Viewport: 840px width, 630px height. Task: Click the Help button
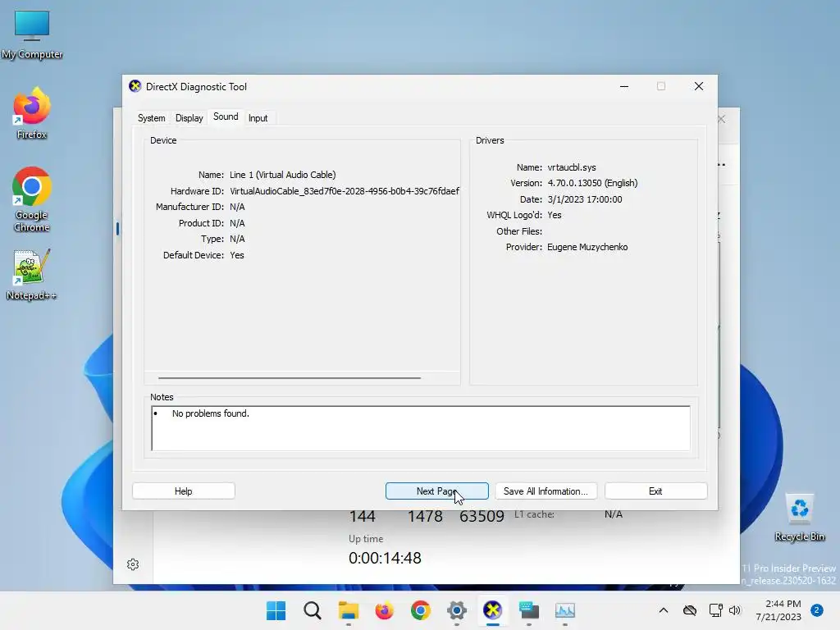point(183,491)
